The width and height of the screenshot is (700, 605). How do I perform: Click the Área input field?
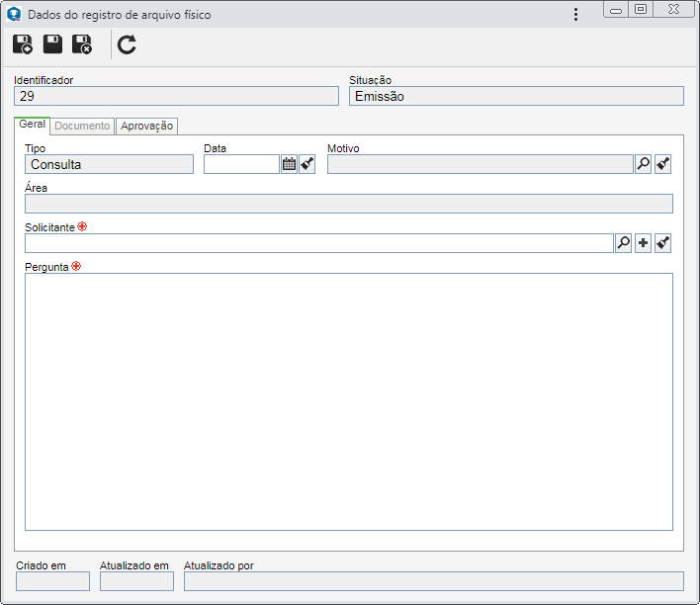coord(349,204)
